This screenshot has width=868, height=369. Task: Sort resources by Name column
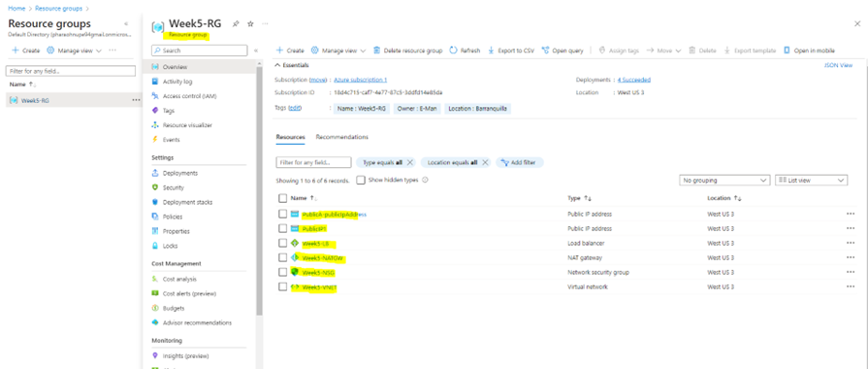[x=304, y=198]
